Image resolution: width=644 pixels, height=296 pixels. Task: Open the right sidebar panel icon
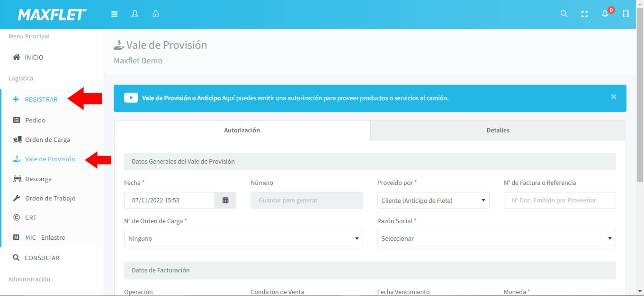pyautogui.click(x=626, y=14)
